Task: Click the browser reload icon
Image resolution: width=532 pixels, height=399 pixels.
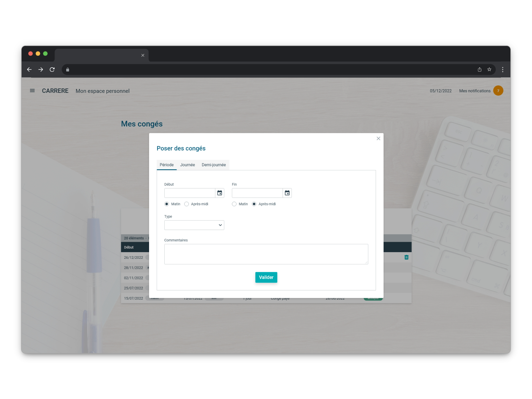Action: [52, 70]
